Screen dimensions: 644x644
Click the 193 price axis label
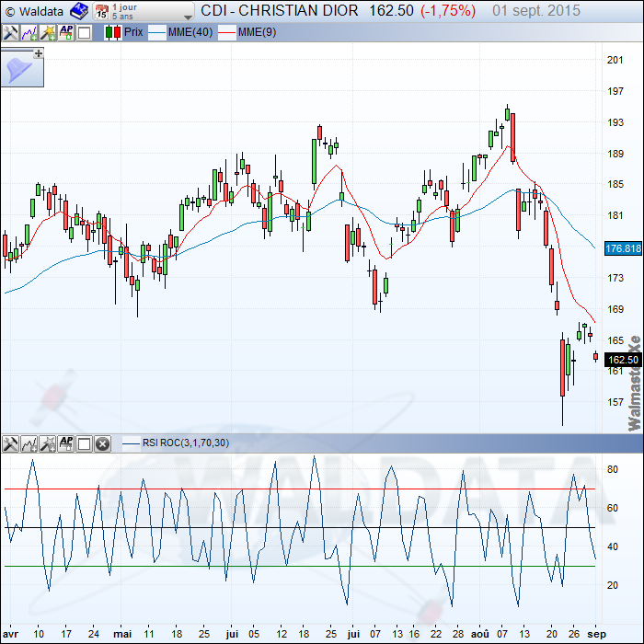coord(615,122)
